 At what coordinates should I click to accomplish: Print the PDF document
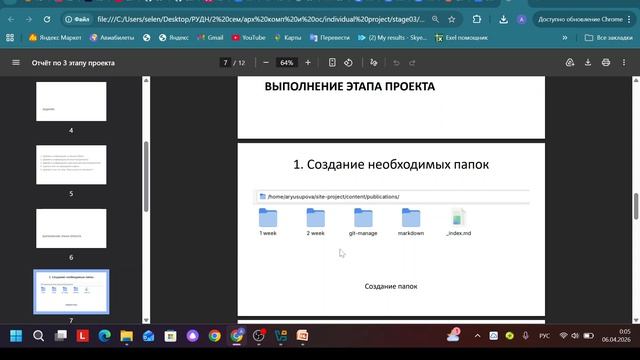tap(606, 62)
